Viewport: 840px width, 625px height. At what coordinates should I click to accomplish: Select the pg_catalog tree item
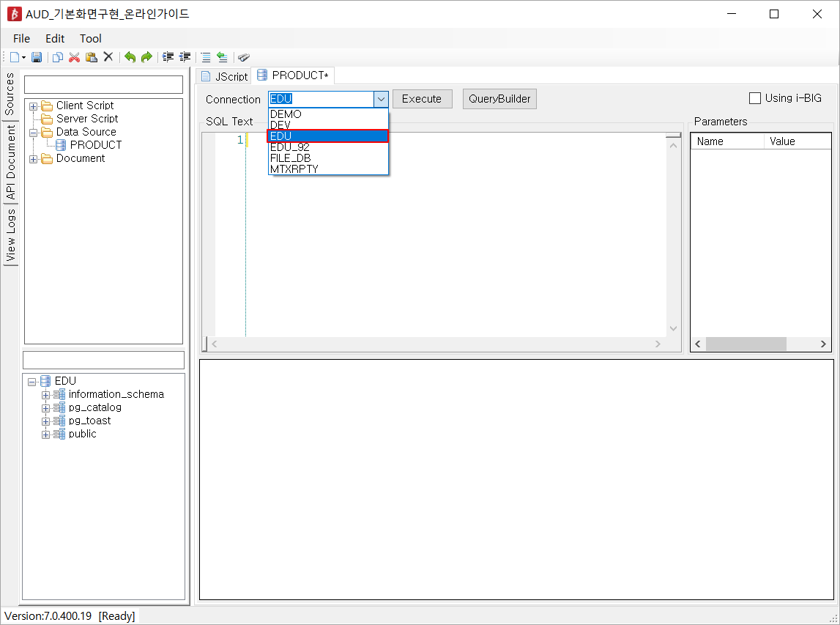pyautogui.click(x=94, y=407)
